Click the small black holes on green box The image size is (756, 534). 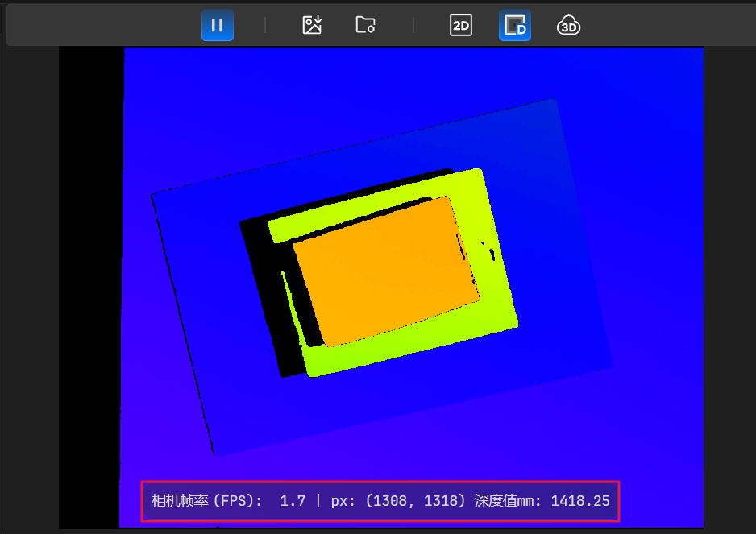click(489, 251)
